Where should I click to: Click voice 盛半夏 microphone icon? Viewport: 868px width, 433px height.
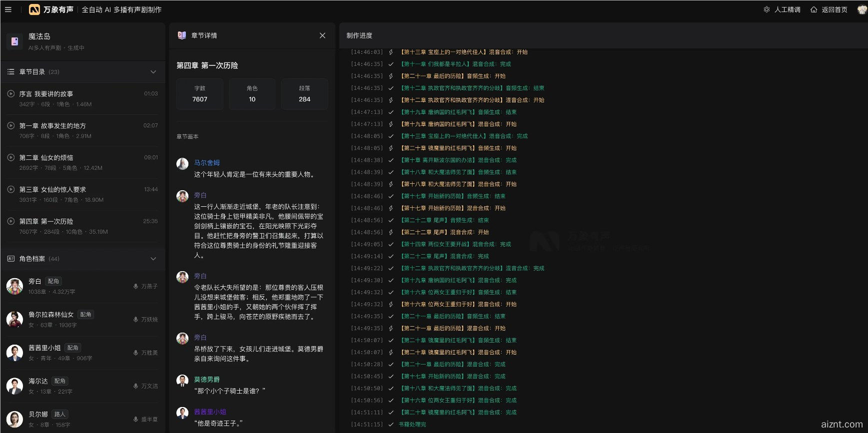point(135,419)
